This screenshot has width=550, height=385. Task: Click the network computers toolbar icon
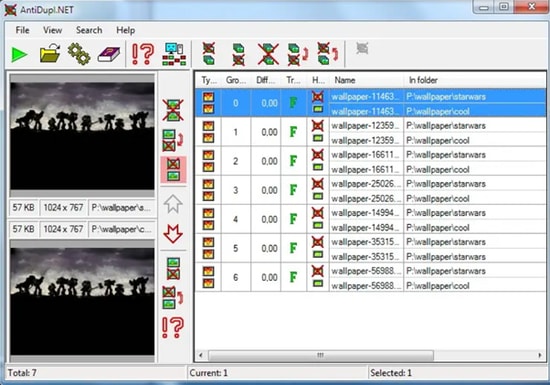174,54
